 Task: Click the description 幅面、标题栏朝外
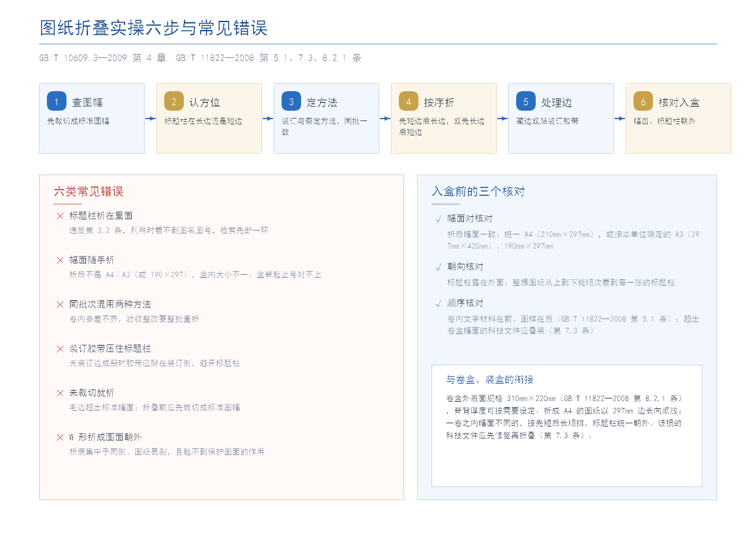coord(664,121)
